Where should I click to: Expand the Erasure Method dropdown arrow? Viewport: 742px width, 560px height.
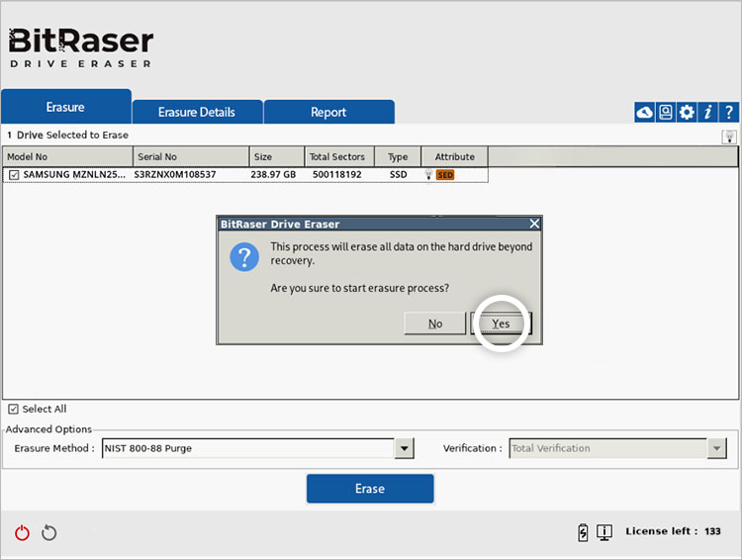point(404,448)
